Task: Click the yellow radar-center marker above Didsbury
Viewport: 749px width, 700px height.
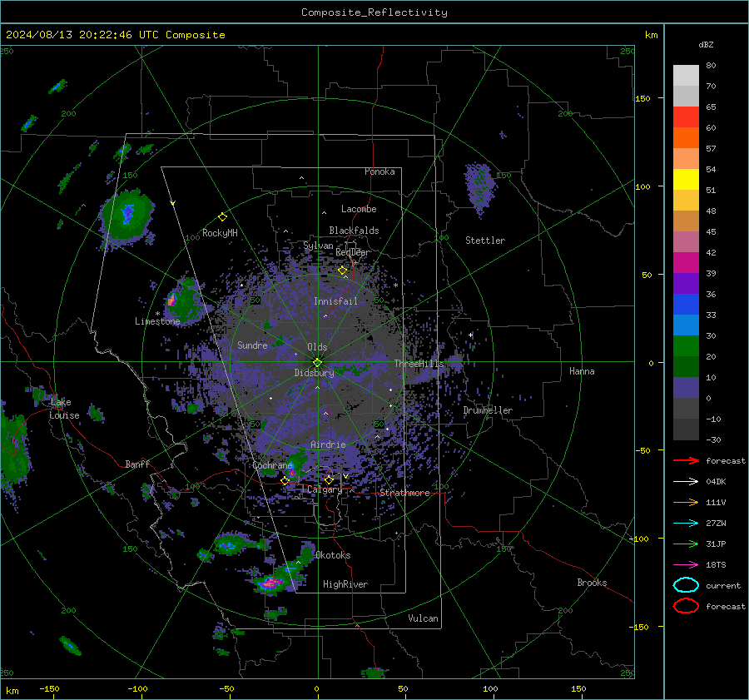Action: pyautogui.click(x=317, y=362)
